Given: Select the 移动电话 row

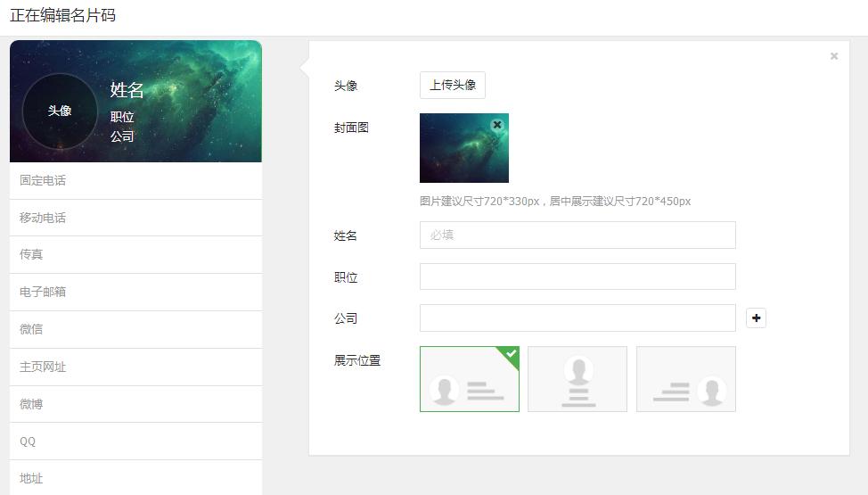Looking at the screenshot, I should pyautogui.click(x=135, y=218).
